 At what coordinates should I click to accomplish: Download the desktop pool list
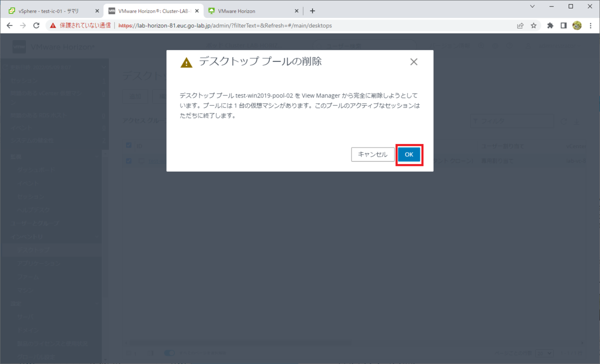[577, 121]
